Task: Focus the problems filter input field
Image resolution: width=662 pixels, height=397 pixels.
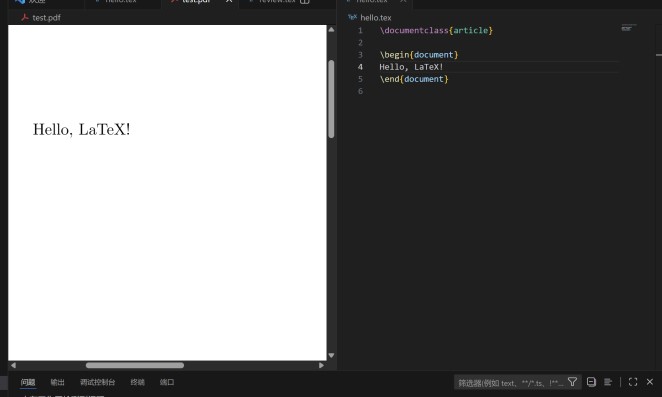Action: point(510,383)
